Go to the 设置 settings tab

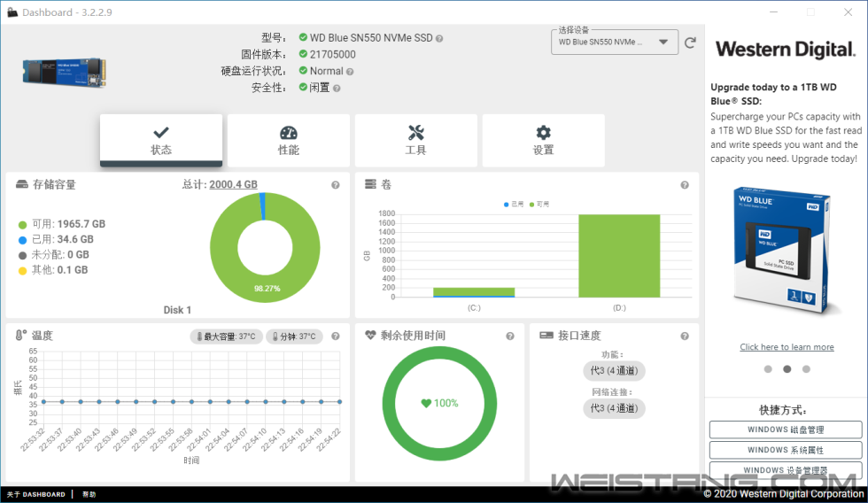point(543,140)
